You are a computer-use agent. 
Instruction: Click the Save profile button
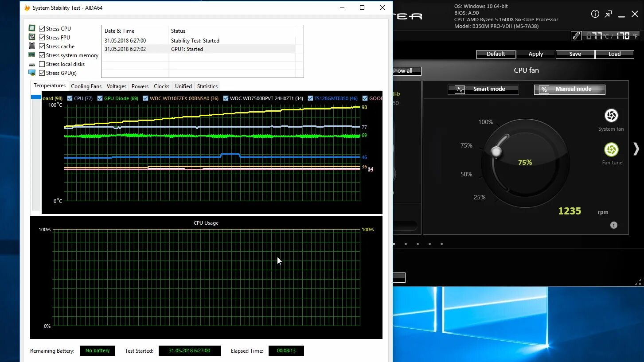(x=575, y=54)
